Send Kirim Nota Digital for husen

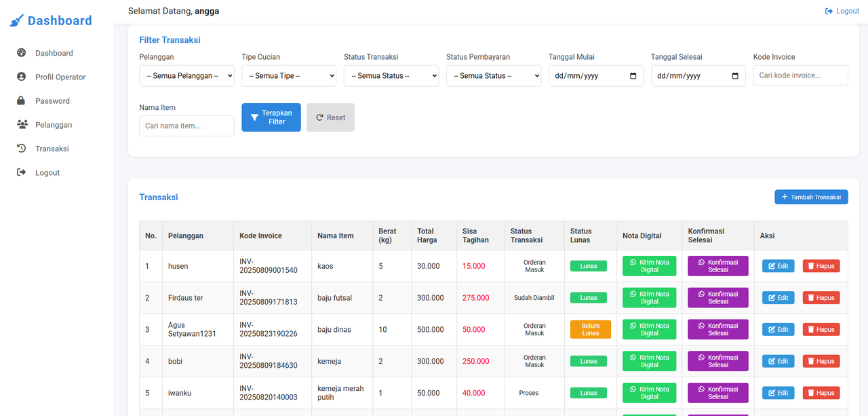[x=649, y=266]
